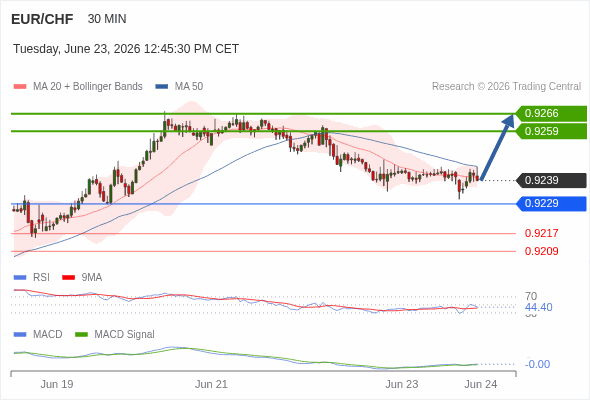This screenshot has width=590, height=400.
Task: Click the MA 20 Bollinger Bands swatch
Action: (20, 87)
